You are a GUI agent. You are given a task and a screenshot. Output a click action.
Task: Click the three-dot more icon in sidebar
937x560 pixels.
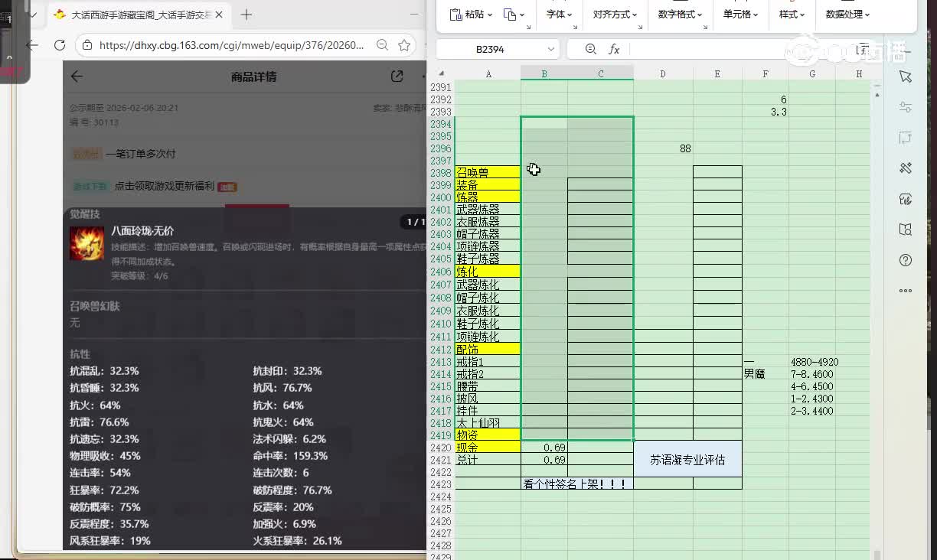point(906,291)
